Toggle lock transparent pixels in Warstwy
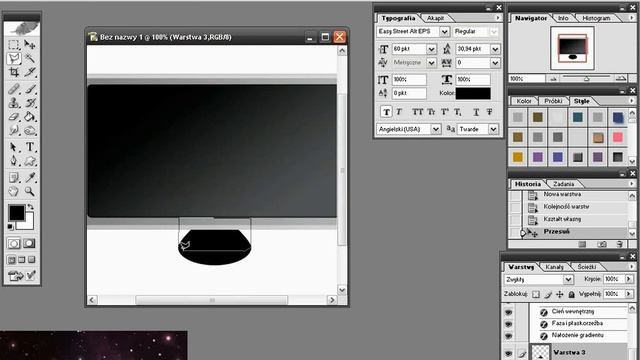 pos(536,294)
